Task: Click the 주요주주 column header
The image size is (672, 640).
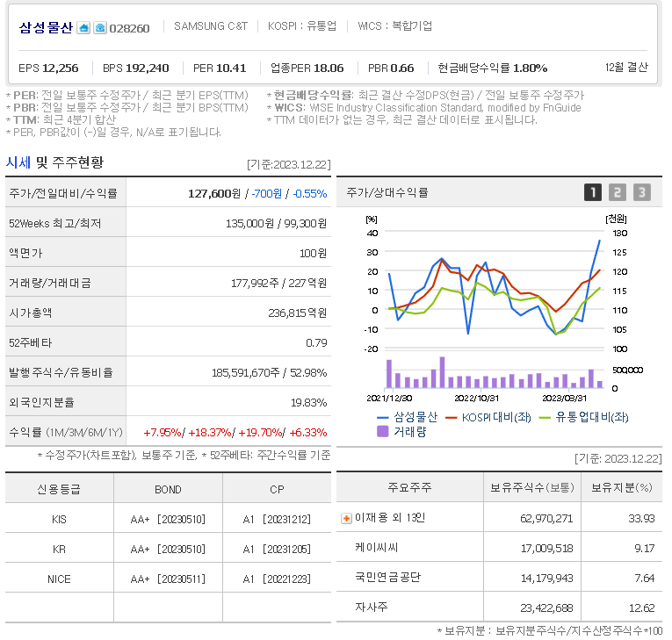Action: tap(409, 487)
